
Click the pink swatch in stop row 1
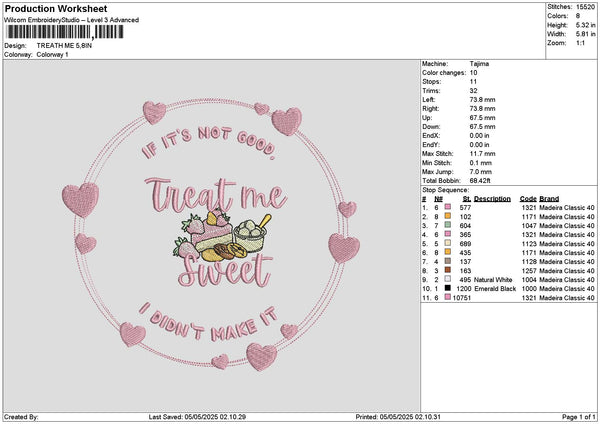click(x=447, y=207)
